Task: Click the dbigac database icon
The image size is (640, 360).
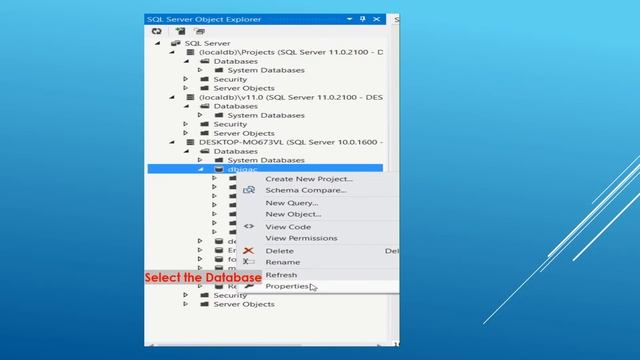Action: tap(219, 169)
